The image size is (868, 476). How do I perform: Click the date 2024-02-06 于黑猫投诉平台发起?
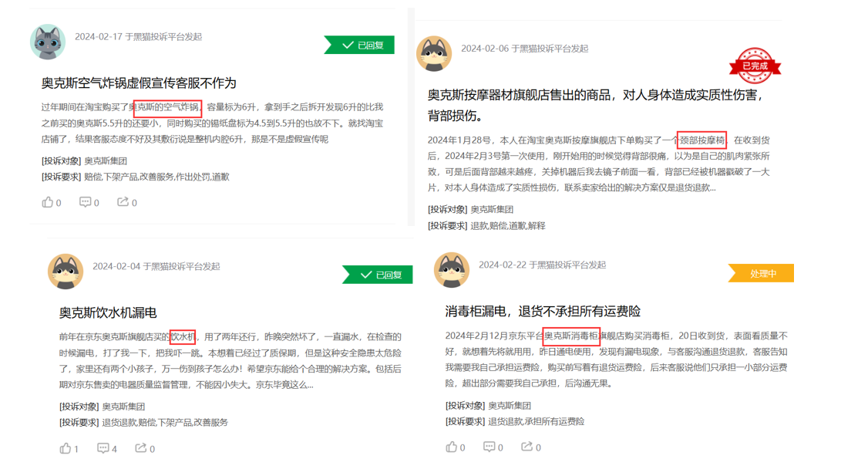pyautogui.click(x=525, y=49)
